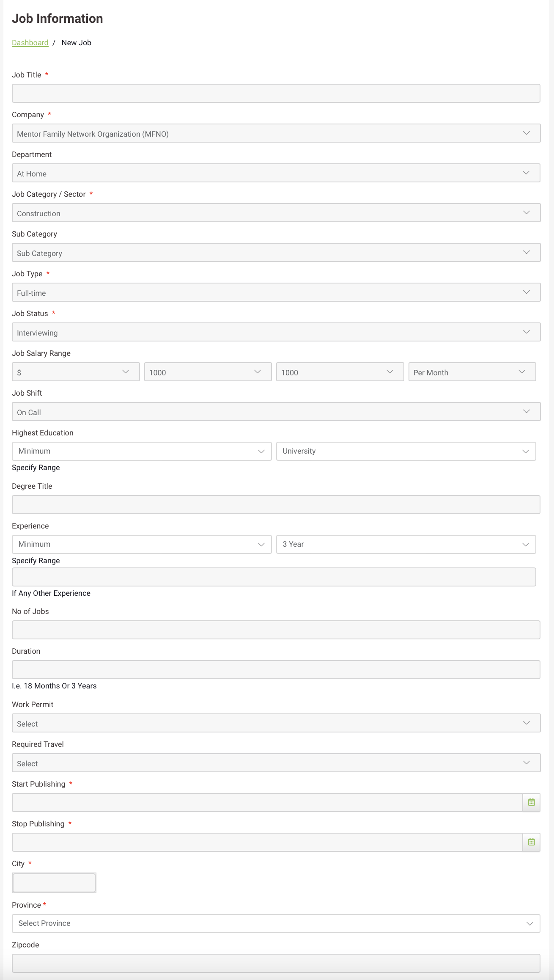Open Job Category dropdown showing Construction
The image size is (554, 980).
pyautogui.click(x=276, y=213)
